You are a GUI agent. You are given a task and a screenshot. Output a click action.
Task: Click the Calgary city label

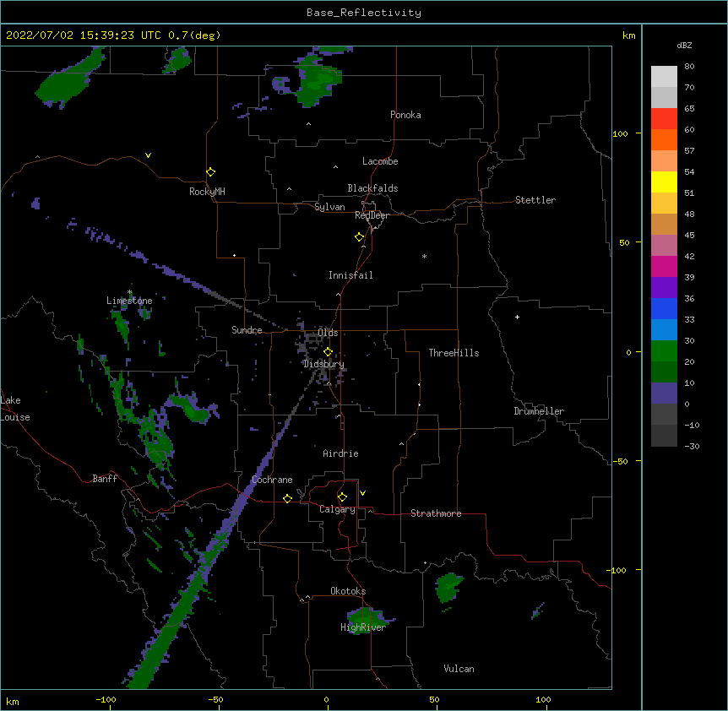pyautogui.click(x=337, y=509)
